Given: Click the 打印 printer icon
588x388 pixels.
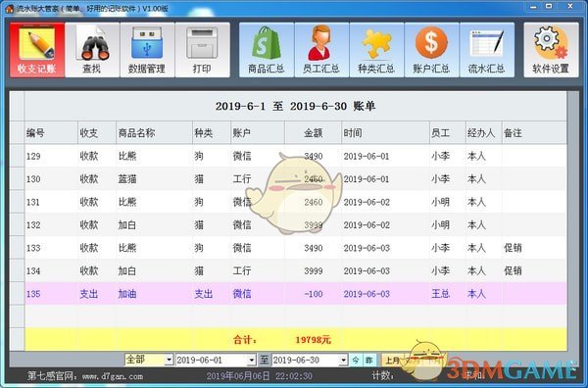Looking at the screenshot, I should click(x=202, y=50).
